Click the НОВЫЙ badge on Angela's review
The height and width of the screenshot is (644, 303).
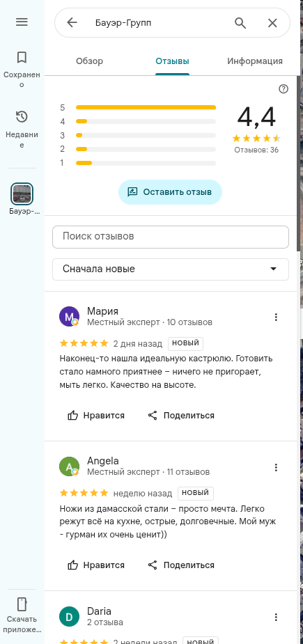[x=196, y=493]
